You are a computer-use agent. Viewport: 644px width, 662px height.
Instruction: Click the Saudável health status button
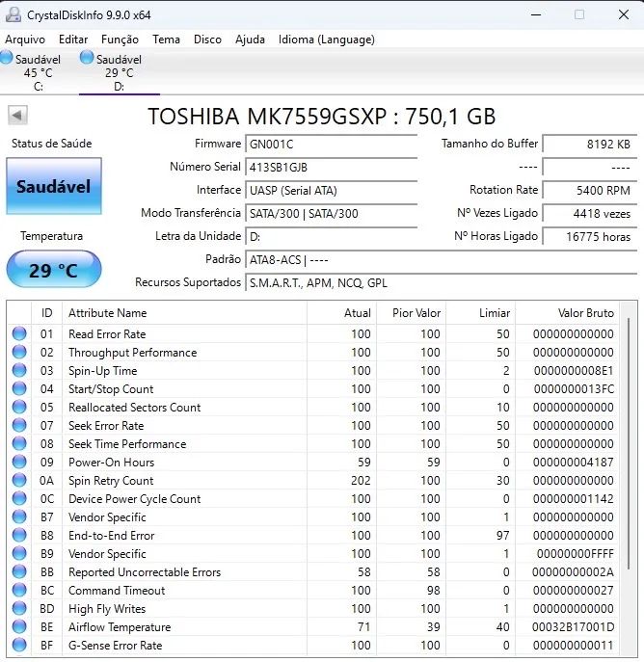pos(54,186)
